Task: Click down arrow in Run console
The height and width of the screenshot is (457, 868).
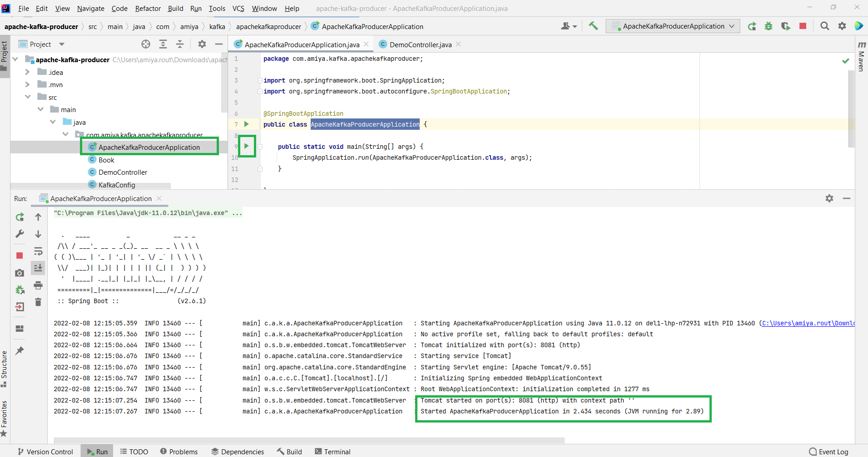Action: [38, 234]
